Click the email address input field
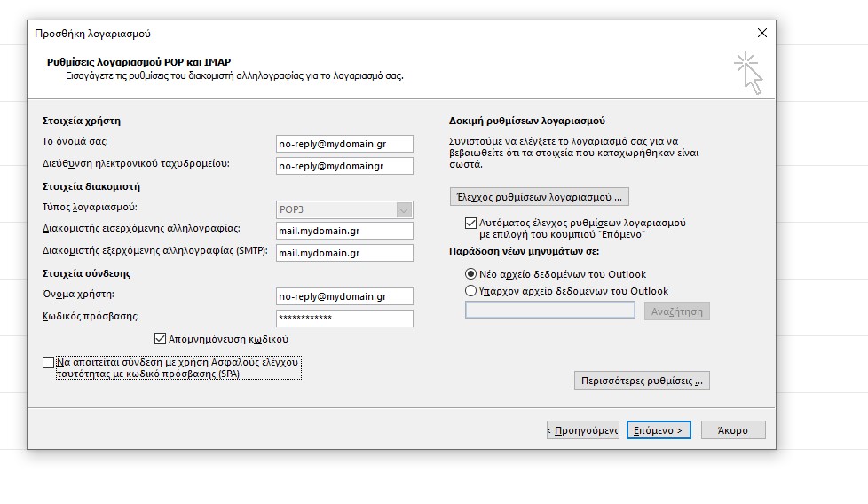This screenshot has width=868, height=504. [x=344, y=166]
